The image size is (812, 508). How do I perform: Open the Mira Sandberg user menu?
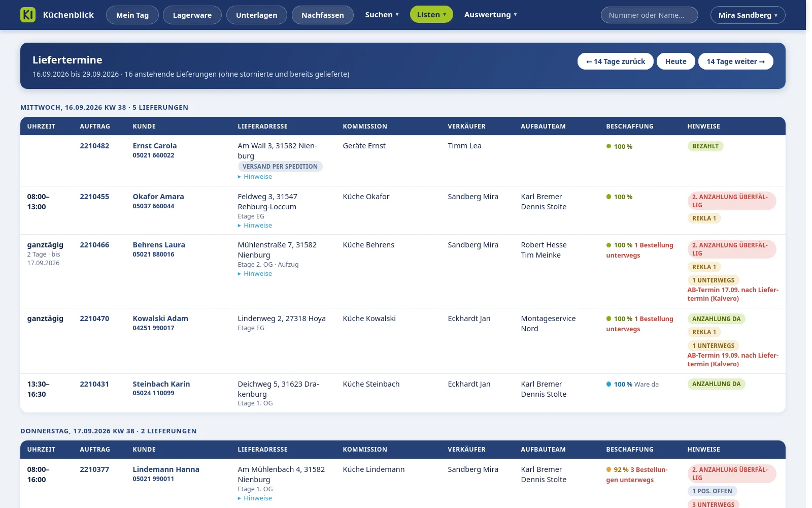(748, 15)
